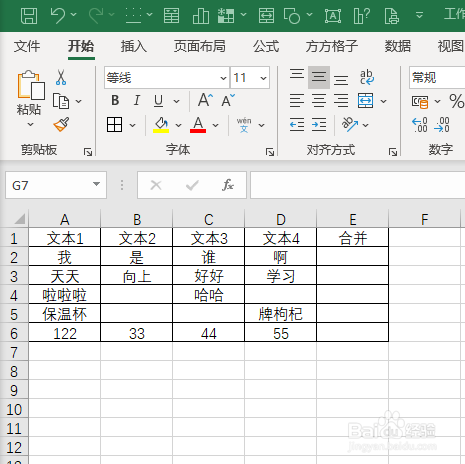This screenshot has width=465, height=464.
Task: Toggle Italic formatting
Action: point(137,100)
